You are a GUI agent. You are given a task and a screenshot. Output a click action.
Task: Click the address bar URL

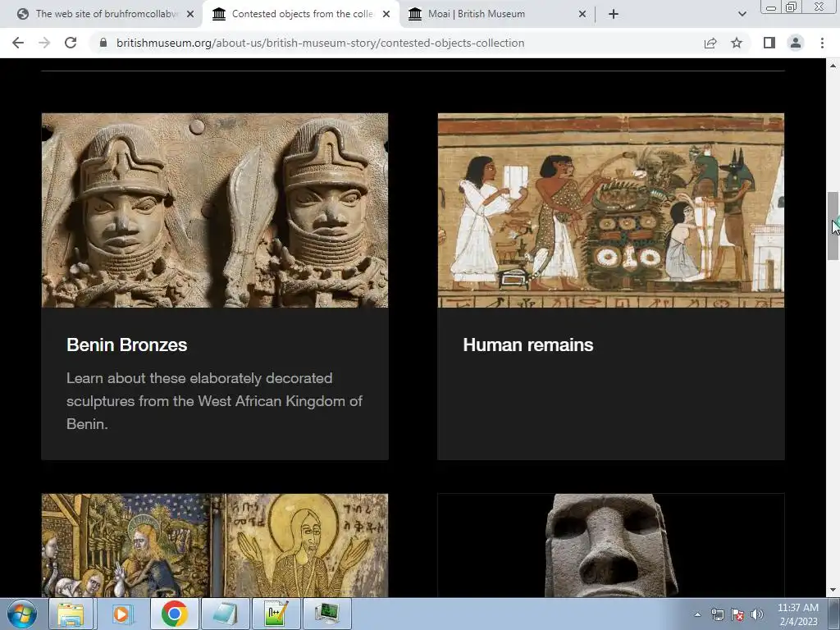[x=321, y=43]
